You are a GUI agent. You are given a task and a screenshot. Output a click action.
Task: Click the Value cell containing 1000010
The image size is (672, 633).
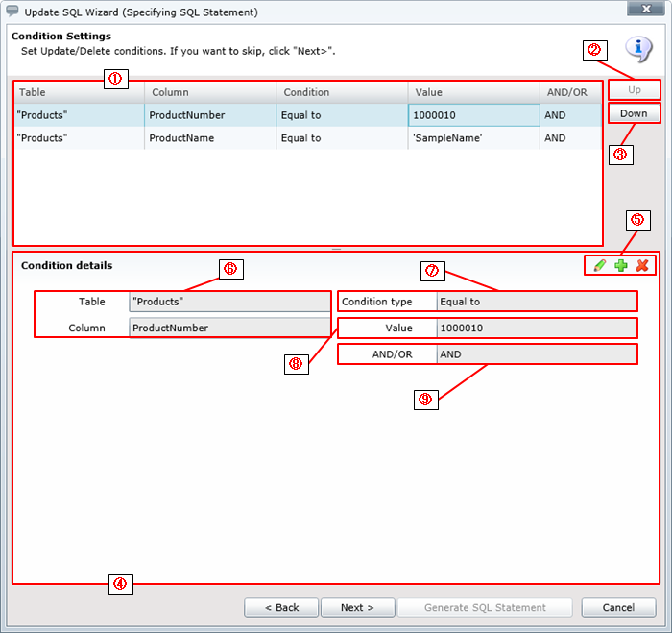[473, 115]
